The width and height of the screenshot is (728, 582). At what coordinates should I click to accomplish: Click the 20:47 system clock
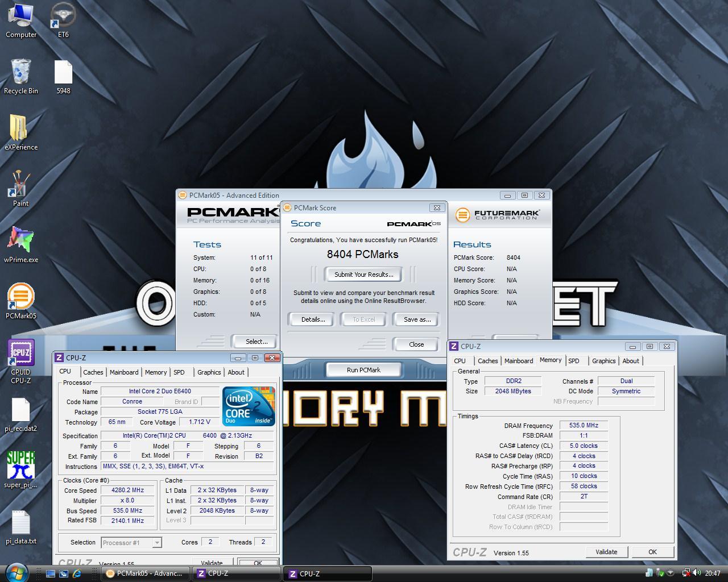tap(713, 573)
